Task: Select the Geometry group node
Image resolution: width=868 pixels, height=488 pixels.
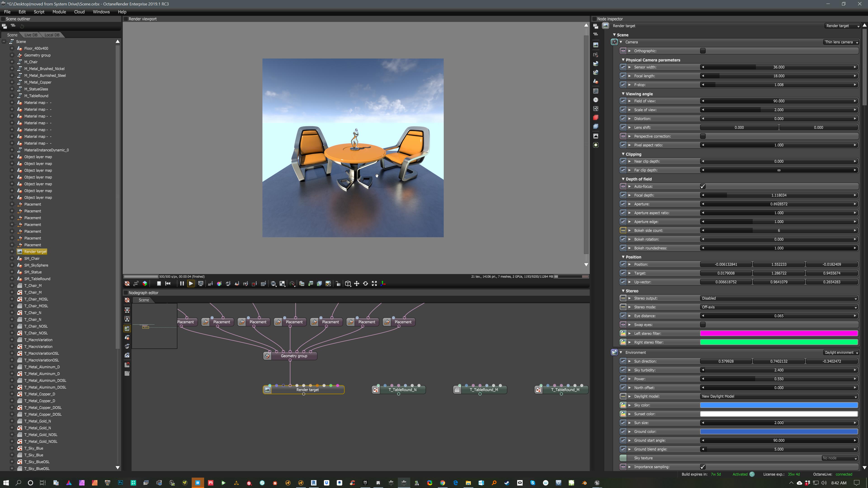Action: (x=293, y=356)
